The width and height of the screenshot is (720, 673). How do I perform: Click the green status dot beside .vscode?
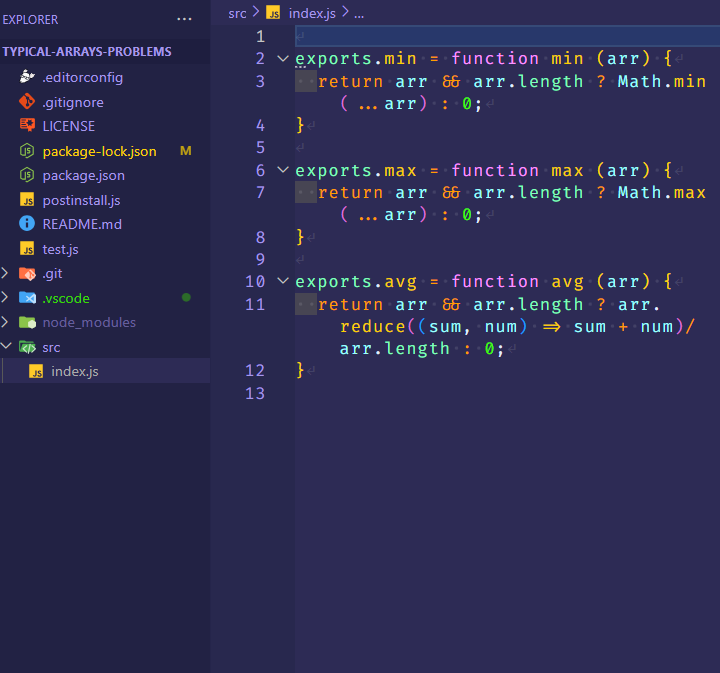point(186,297)
